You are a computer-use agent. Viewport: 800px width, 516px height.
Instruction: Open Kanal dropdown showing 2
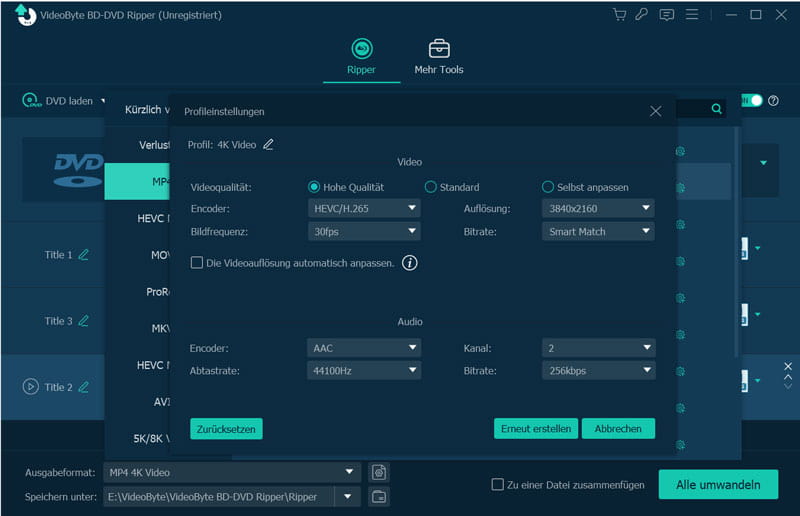[x=598, y=348]
